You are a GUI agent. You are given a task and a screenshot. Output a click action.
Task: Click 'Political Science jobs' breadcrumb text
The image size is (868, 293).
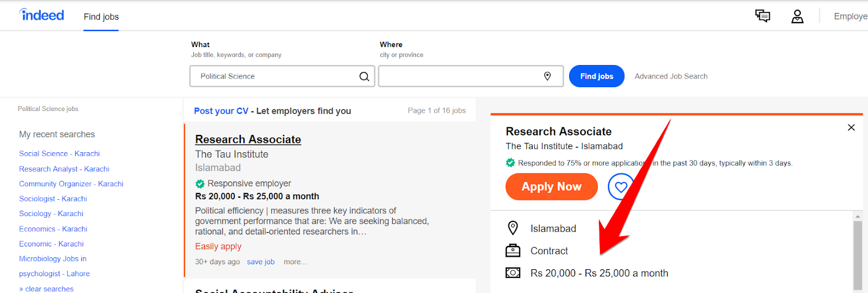pos(48,109)
